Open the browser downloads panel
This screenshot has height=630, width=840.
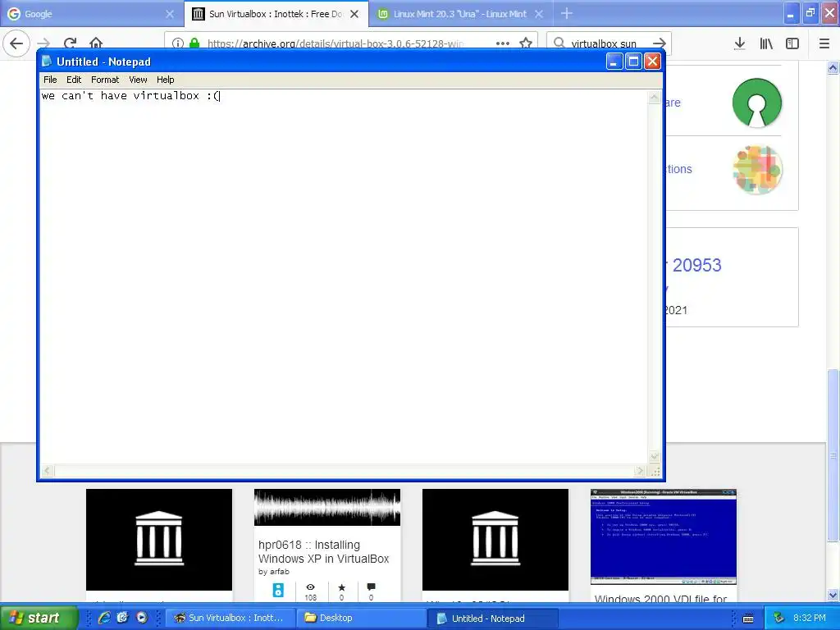[x=740, y=43]
